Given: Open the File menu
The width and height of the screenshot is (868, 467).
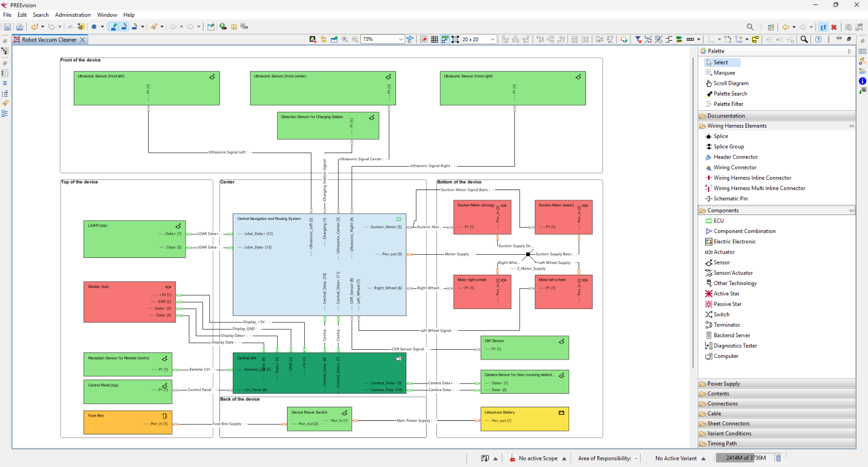Looking at the screenshot, I should (x=8, y=15).
